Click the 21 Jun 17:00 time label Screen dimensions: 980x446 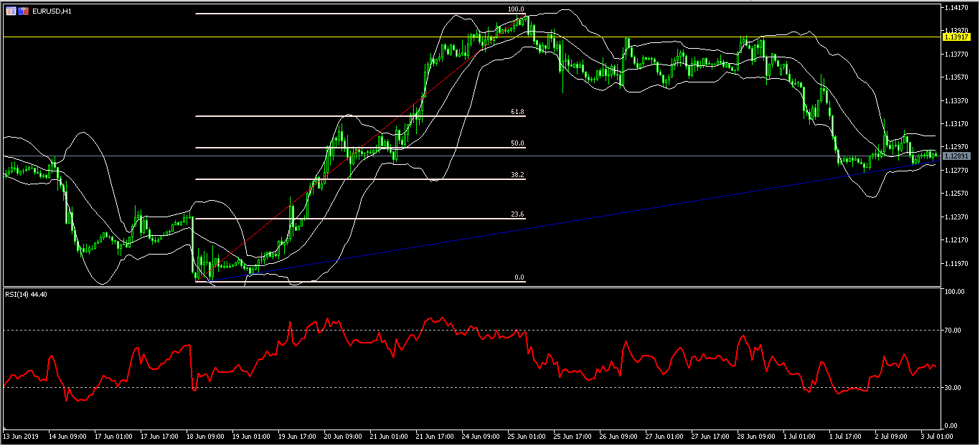(435, 436)
